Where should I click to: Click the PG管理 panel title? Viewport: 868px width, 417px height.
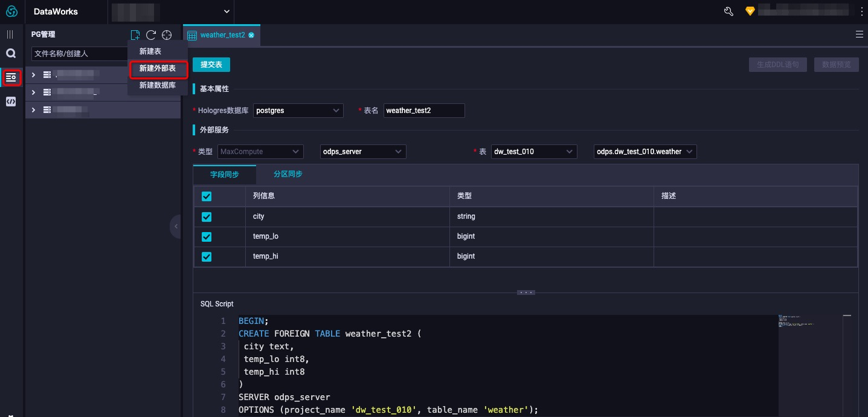[x=43, y=35]
